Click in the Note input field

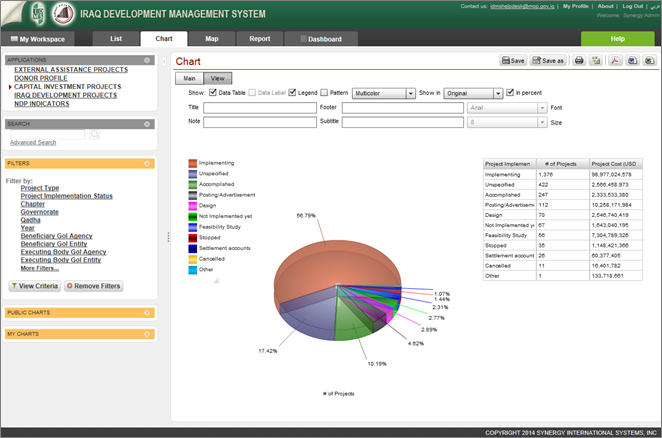pyautogui.click(x=260, y=122)
